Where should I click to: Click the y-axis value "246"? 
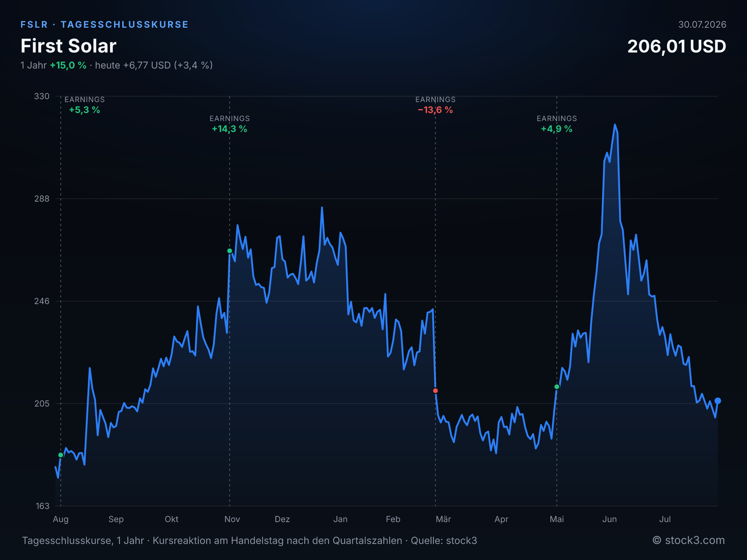pos(42,301)
